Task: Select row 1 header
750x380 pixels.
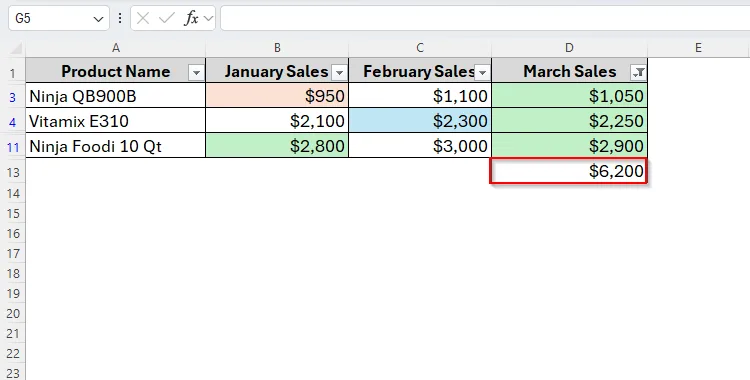Action: pyautogui.click(x=13, y=73)
